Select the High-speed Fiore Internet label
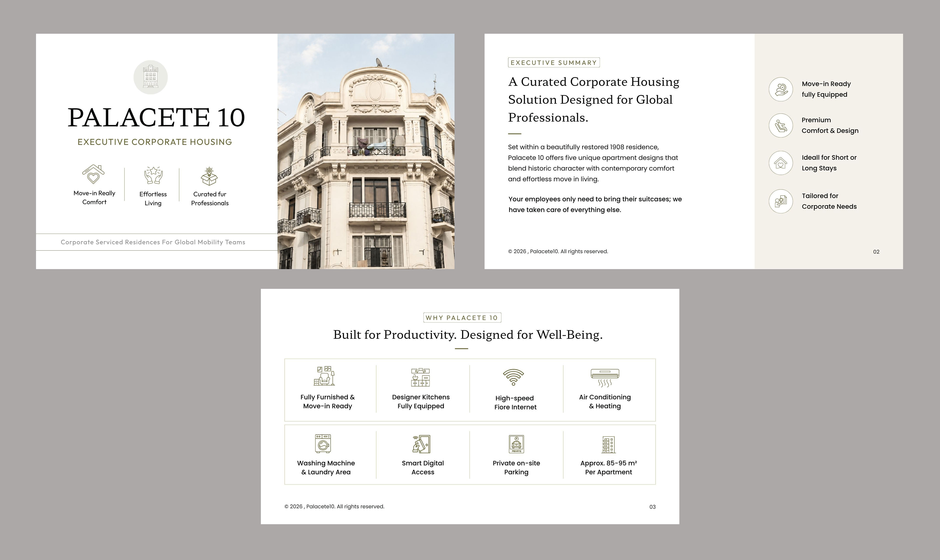This screenshot has height=560, width=940. 515,403
